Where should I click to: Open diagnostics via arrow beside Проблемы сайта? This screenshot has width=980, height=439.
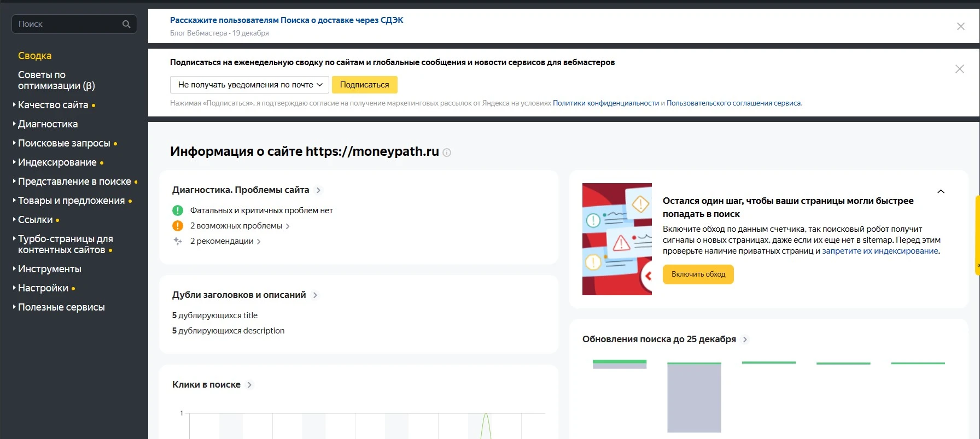pyautogui.click(x=318, y=190)
